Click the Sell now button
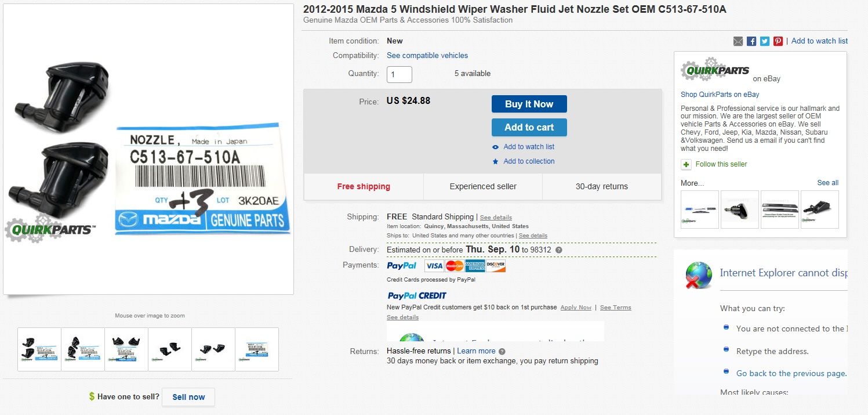The image size is (868, 415). click(188, 397)
